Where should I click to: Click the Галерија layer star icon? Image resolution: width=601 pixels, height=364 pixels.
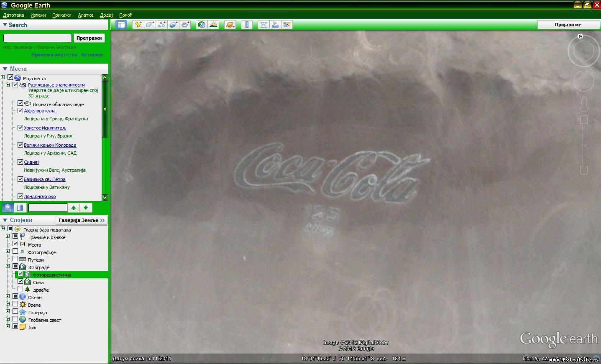(23, 312)
